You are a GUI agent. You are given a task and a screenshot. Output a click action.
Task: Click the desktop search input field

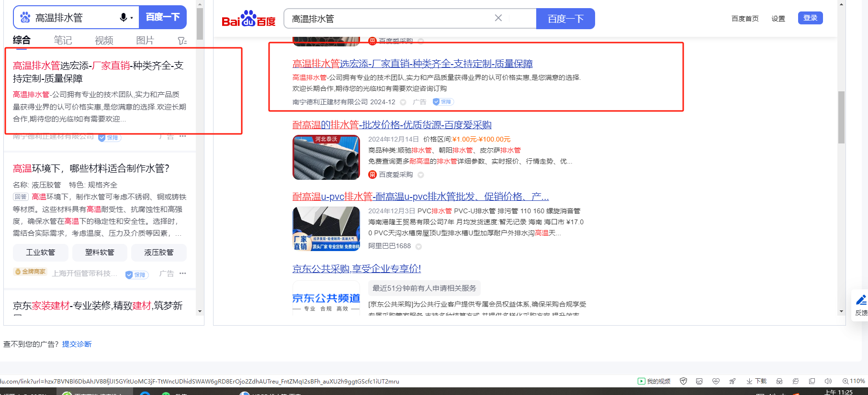pyautogui.click(x=388, y=19)
